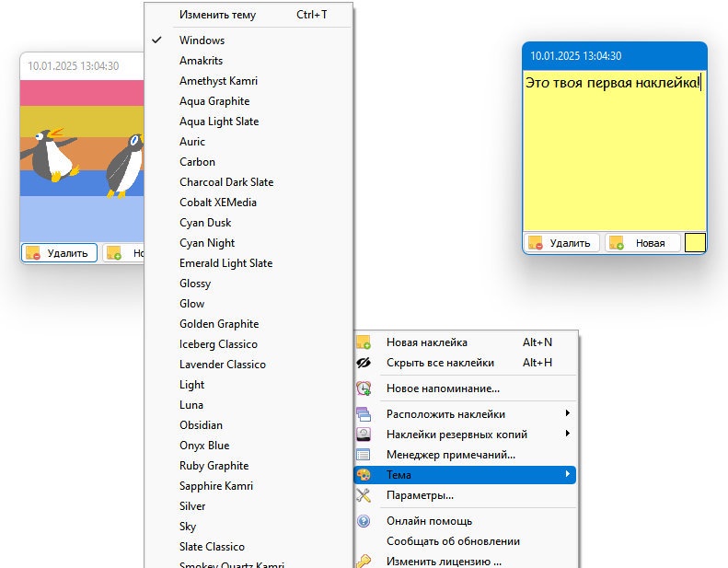Click the Параметры tools icon
The height and width of the screenshot is (568, 728).
tap(364, 495)
